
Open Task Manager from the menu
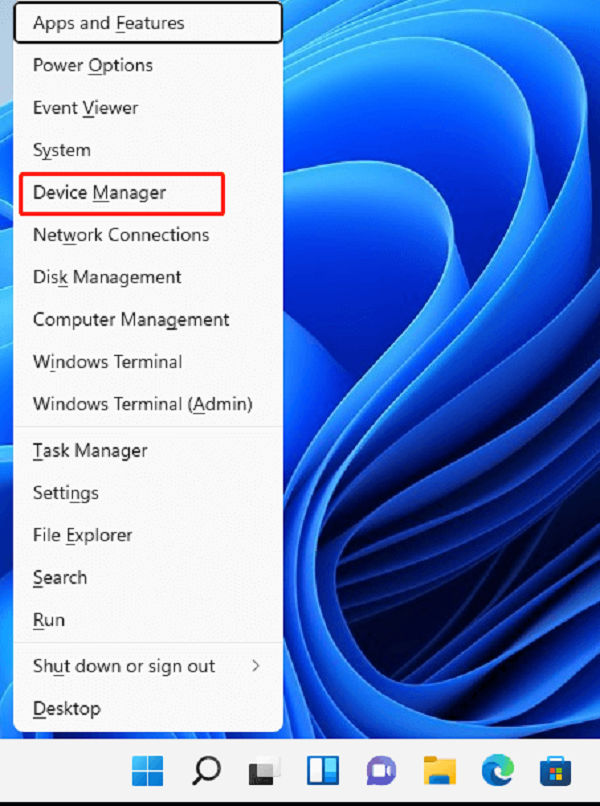[90, 451]
